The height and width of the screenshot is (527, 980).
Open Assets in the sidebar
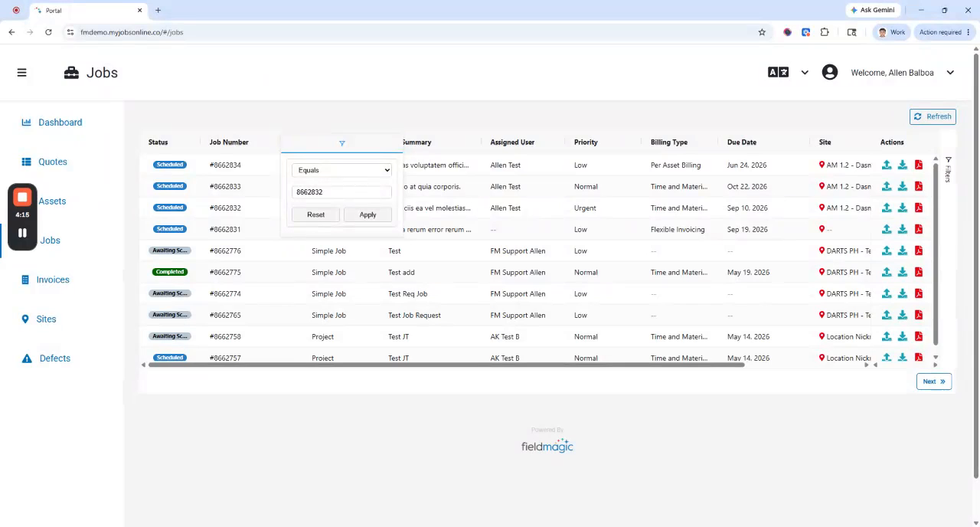52,201
